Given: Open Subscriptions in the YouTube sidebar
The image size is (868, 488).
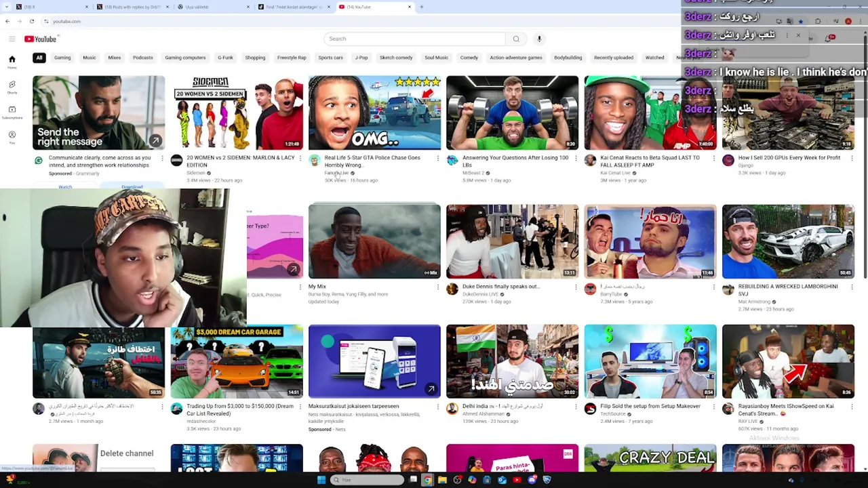Looking at the screenshot, I should click(12, 112).
